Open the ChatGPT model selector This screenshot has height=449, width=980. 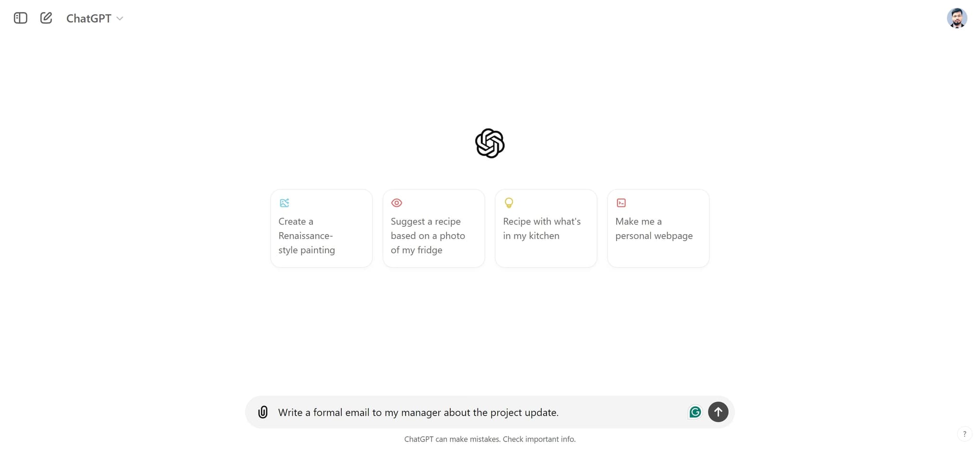89,18
